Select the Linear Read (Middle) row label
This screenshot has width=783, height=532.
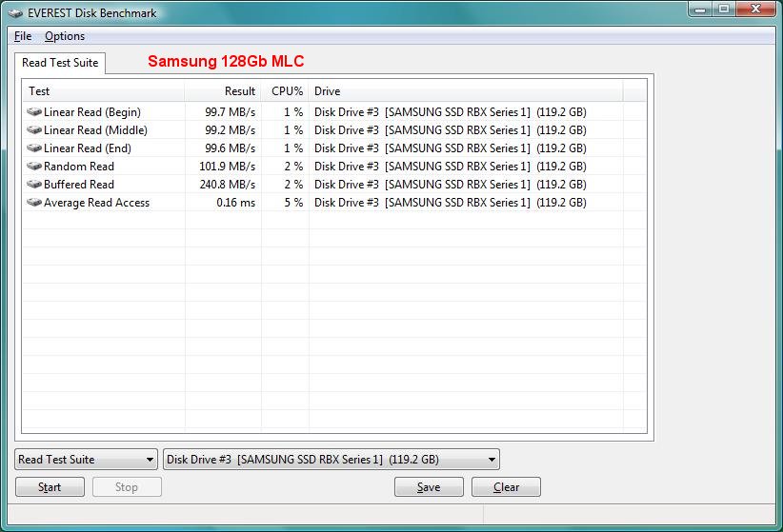(95, 130)
